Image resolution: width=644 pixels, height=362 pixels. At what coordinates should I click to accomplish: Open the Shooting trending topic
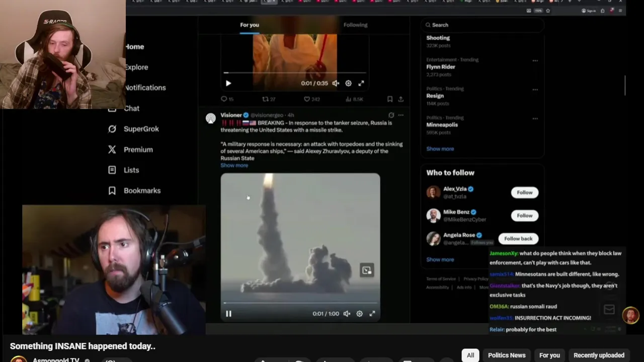(438, 38)
